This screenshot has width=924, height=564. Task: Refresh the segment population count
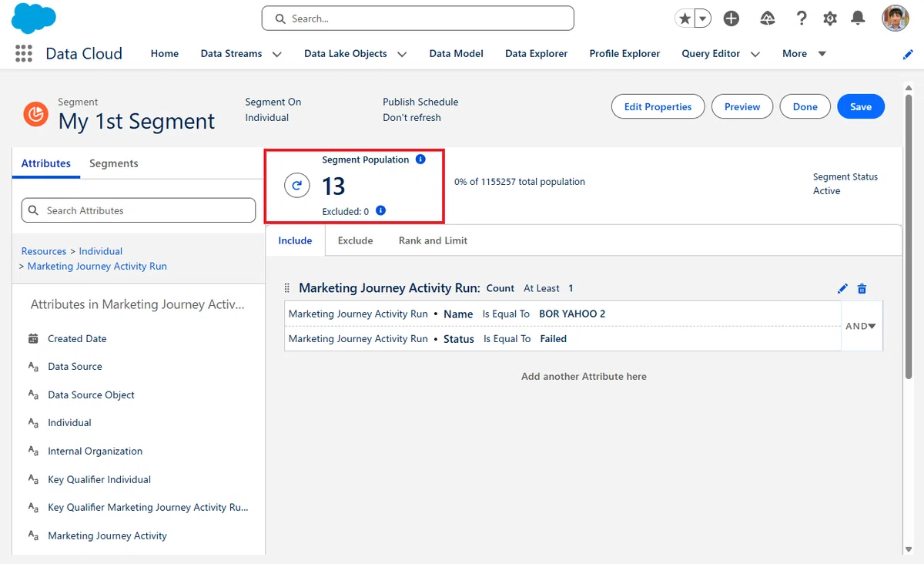pyautogui.click(x=296, y=186)
